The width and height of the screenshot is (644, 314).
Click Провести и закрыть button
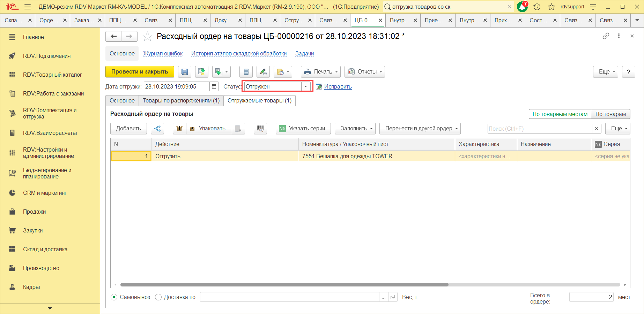click(x=140, y=72)
